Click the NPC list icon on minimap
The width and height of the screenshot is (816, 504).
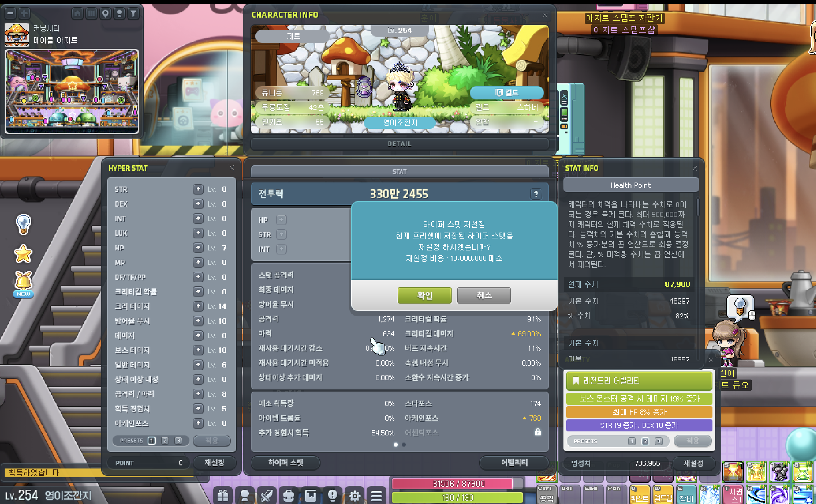click(119, 14)
